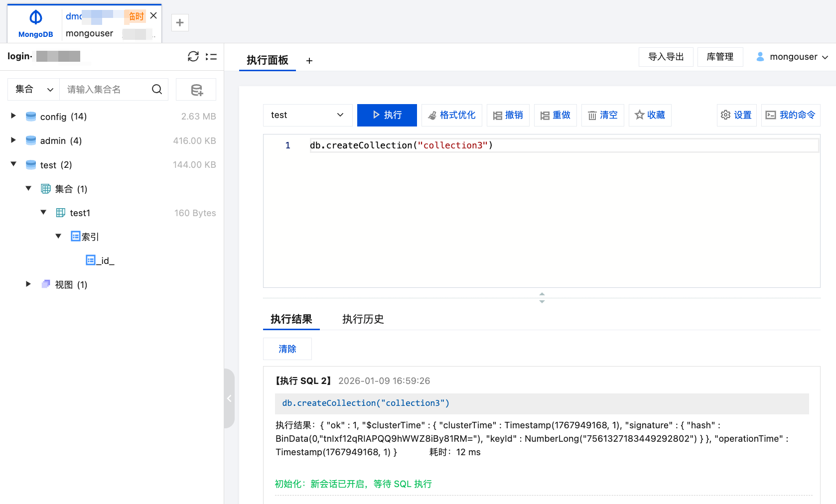This screenshot has height=504, width=836.
Task: Expand the config database node
Action: click(x=13, y=116)
